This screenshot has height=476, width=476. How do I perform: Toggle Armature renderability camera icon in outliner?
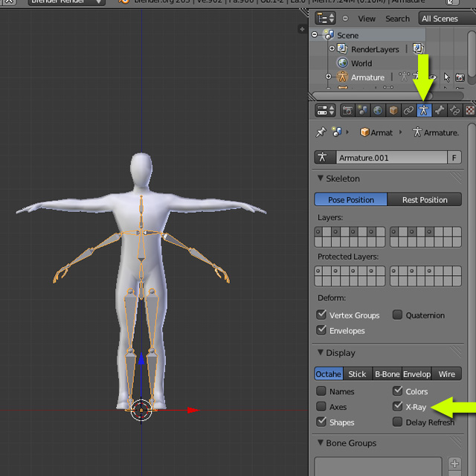point(460,77)
